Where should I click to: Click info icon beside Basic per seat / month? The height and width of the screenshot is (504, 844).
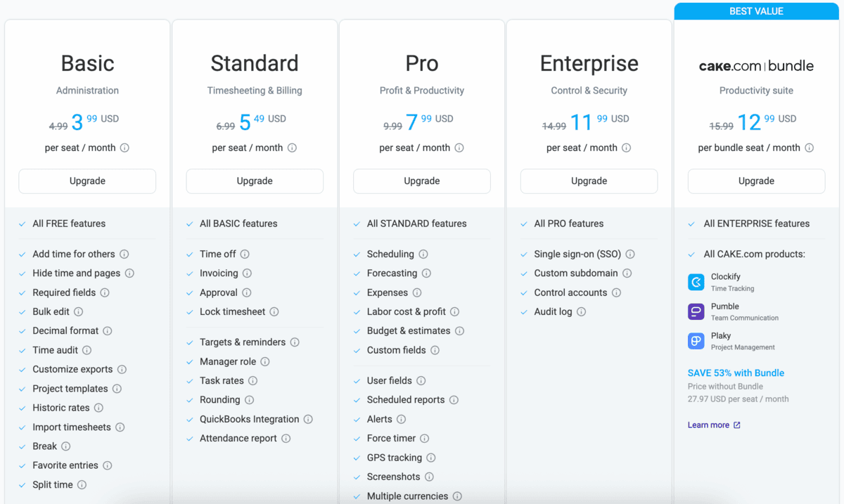pos(124,148)
